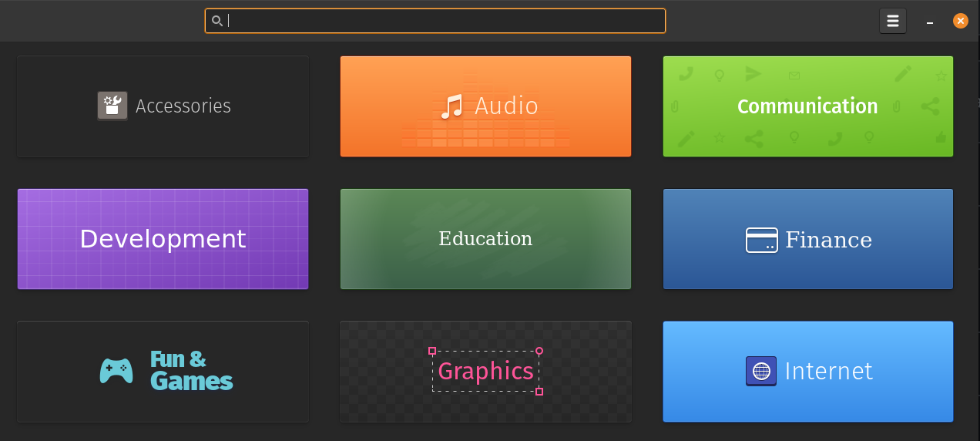Open the Communication category tile
Viewport: 980px width, 441px height.
(807, 106)
